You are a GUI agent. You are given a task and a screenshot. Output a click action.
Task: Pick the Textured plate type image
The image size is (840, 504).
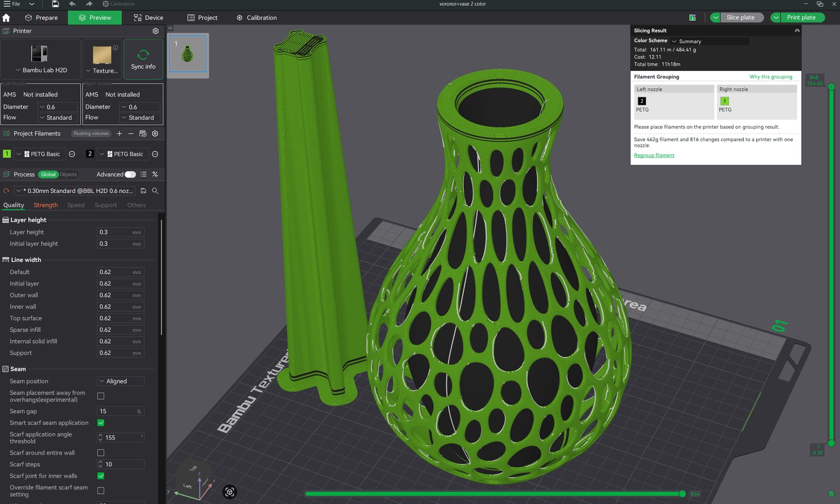(x=102, y=55)
